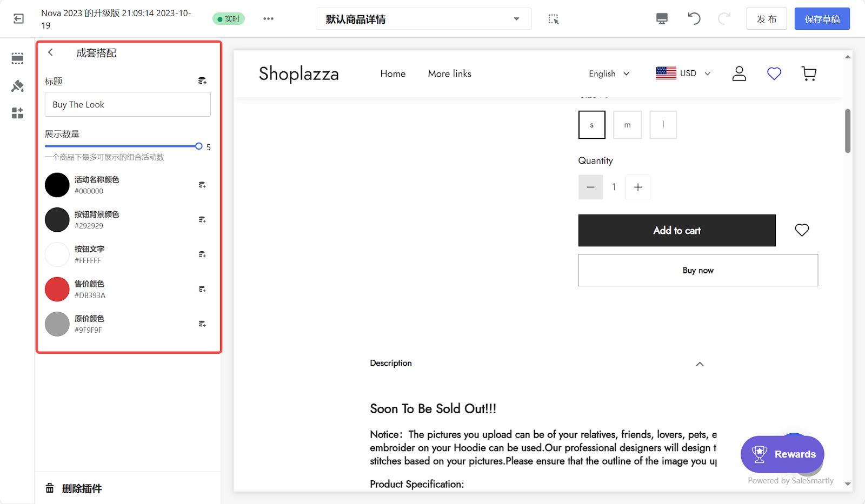Open the theme settings brush icon

tap(17, 85)
